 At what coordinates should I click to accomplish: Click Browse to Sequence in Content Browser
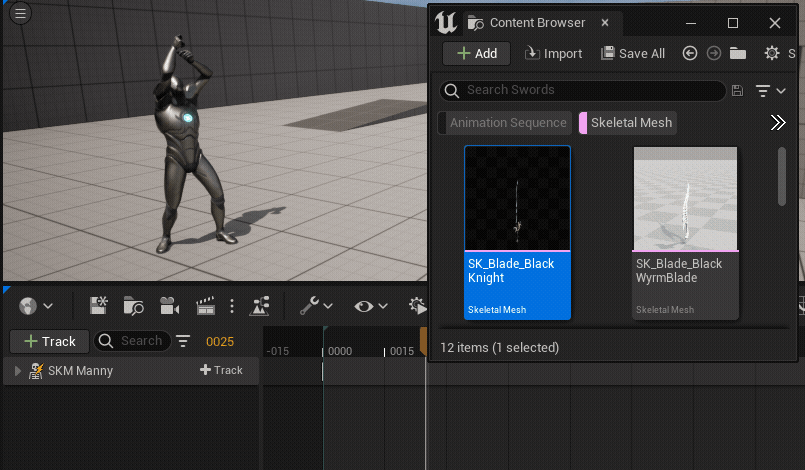point(134,306)
